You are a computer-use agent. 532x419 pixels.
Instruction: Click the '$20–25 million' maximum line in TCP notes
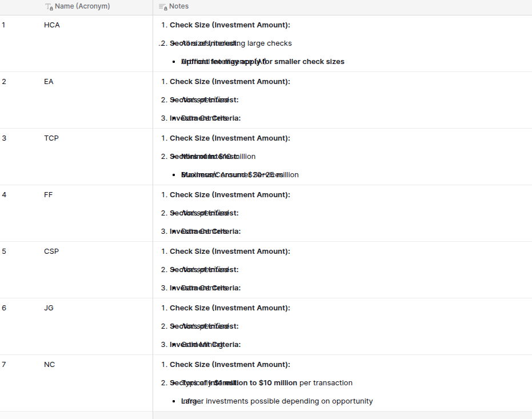(x=240, y=175)
